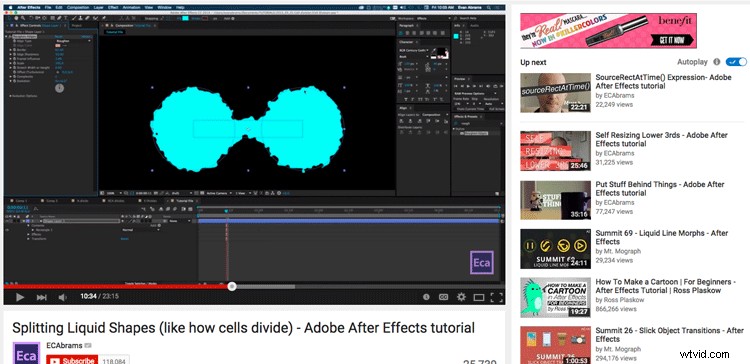The image size is (750, 364).
Task: Open Edge Type dropdown showing Roughen
Action: coord(73,41)
